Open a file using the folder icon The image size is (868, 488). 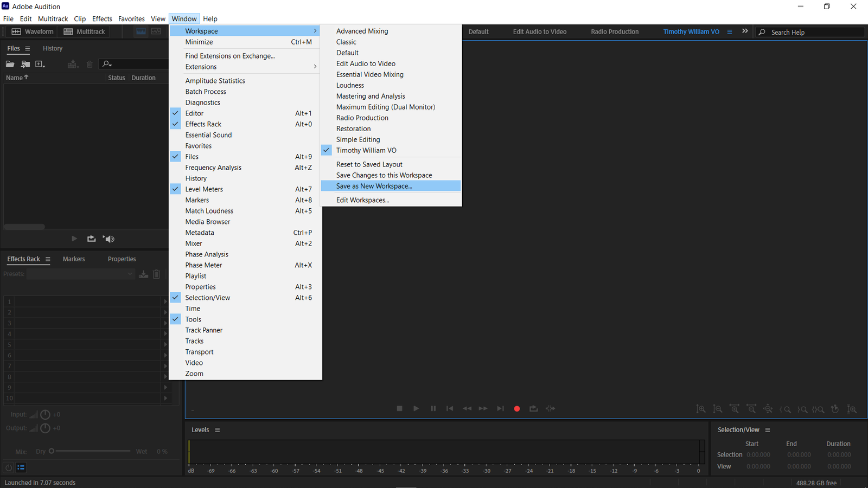point(10,64)
